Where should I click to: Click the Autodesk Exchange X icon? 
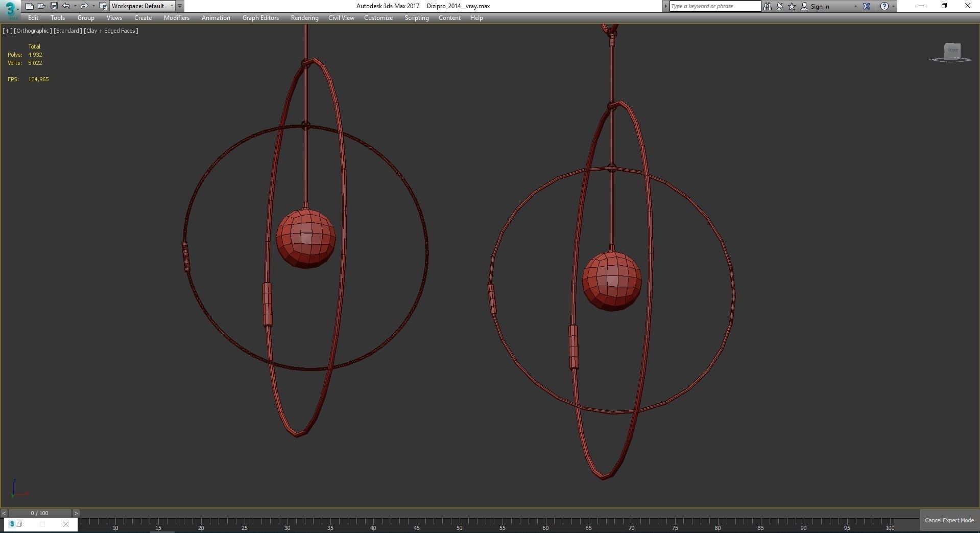(867, 6)
